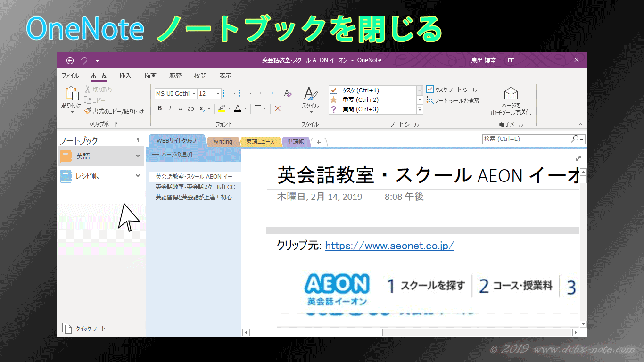Click the clear formatting eraser icon

pos(288,93)
